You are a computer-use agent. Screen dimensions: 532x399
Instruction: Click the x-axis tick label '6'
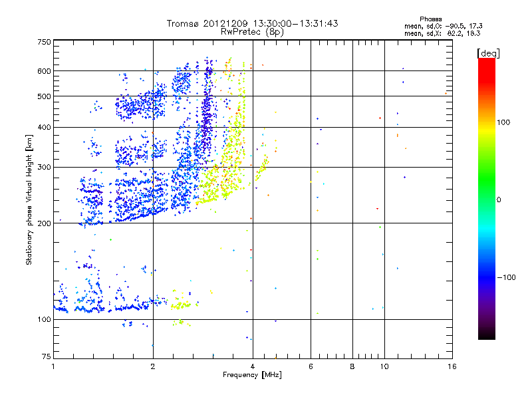(311, 366)
